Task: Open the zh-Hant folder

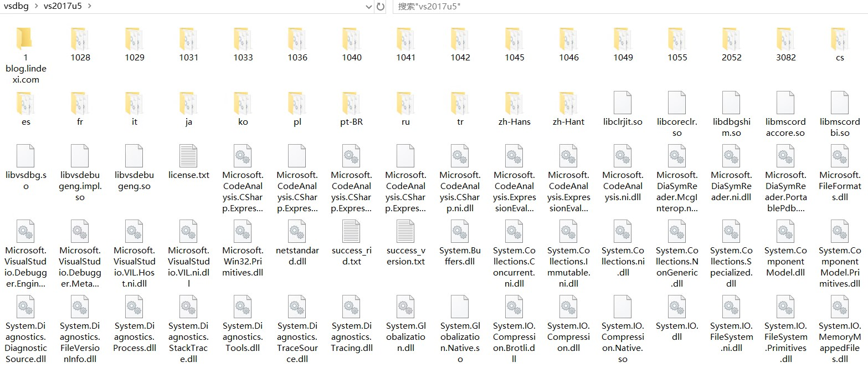Action: tap(569, 109)
